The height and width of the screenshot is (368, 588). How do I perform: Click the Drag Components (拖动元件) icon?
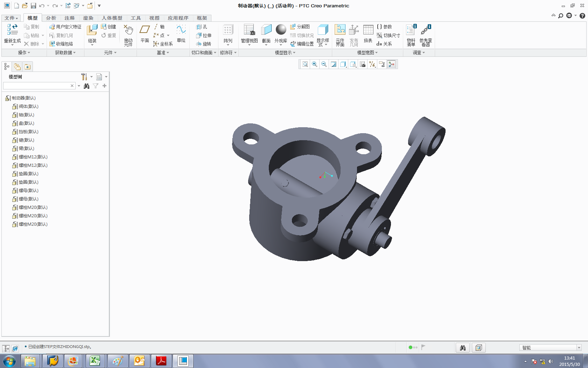tap(128, 31)
